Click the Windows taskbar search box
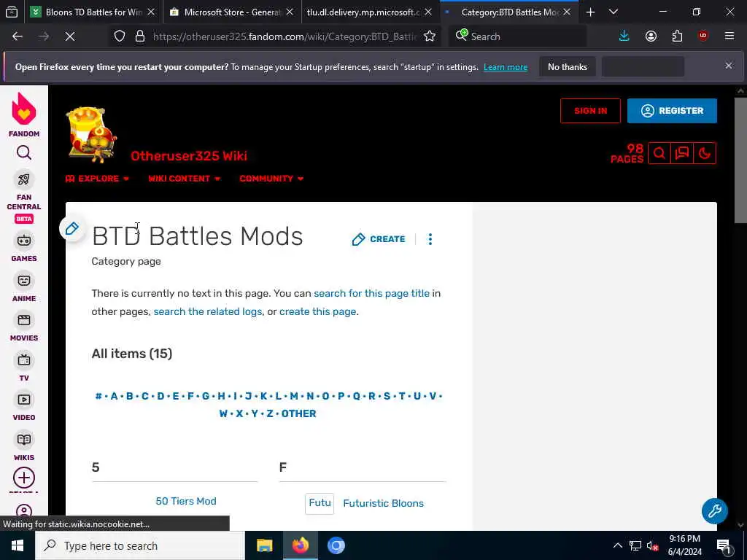747x560 pixels. click(140, 545)
